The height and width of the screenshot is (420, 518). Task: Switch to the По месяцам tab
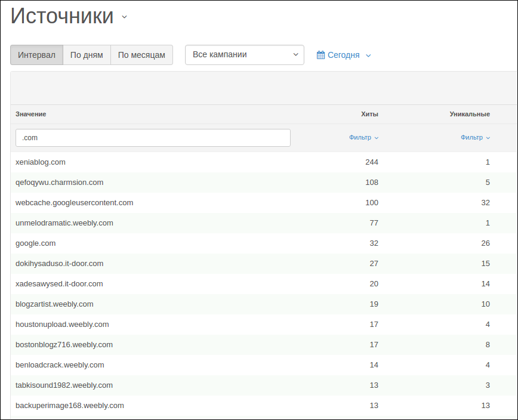point(141,55)
